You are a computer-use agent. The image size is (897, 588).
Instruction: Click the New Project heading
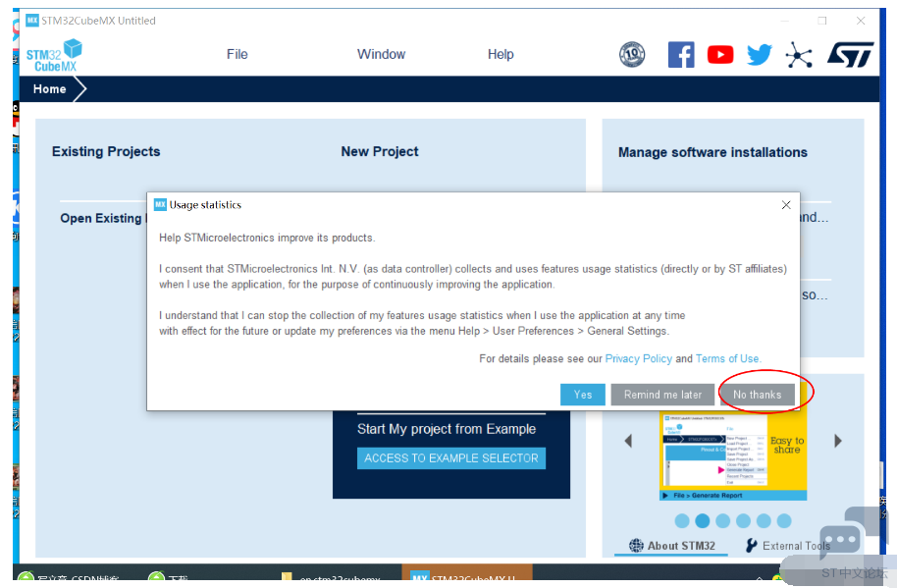tap(379, 151)
